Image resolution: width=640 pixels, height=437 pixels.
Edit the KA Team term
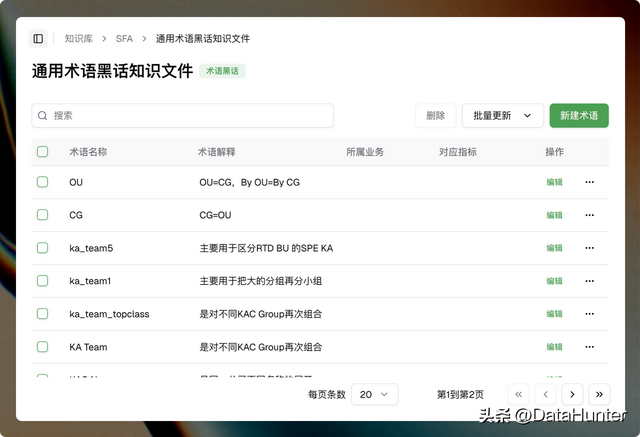click(x=554, y=347)
